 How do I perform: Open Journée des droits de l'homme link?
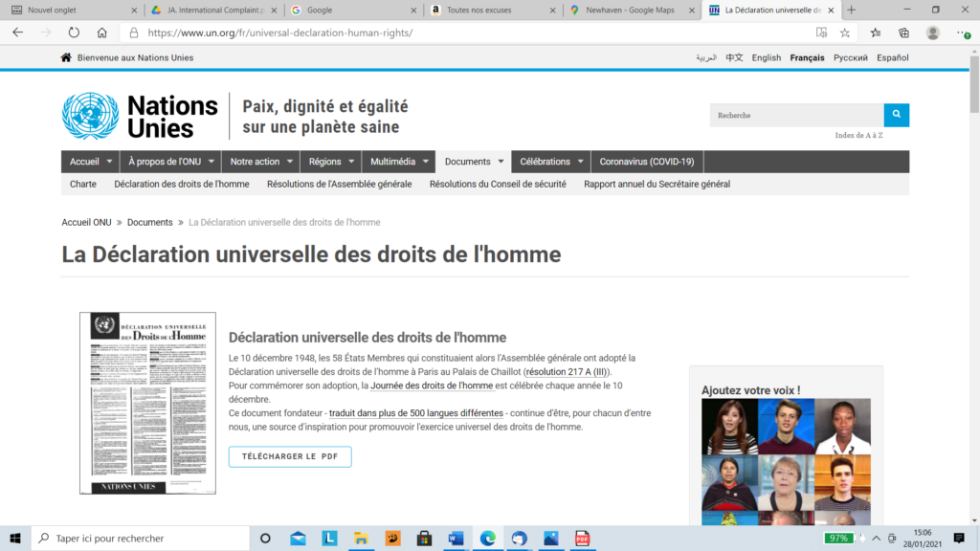tap(432, 386)
